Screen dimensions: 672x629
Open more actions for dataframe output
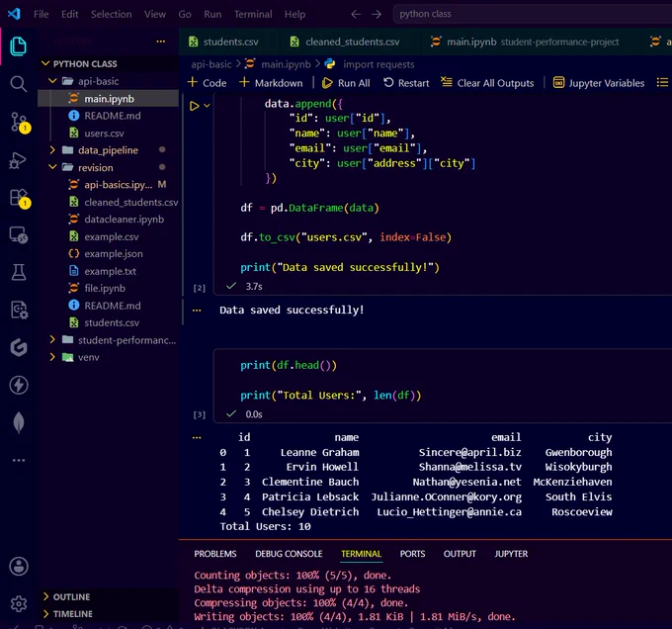(197, 438)
